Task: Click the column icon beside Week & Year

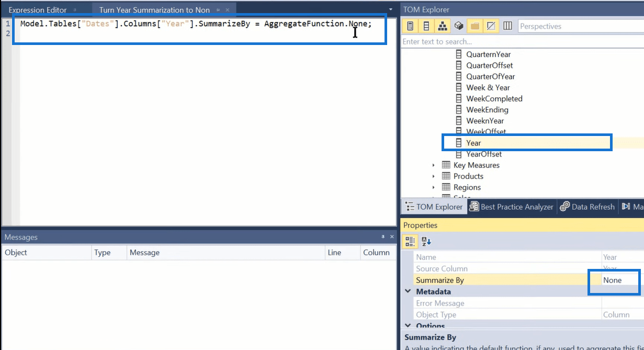Action: 459,87
